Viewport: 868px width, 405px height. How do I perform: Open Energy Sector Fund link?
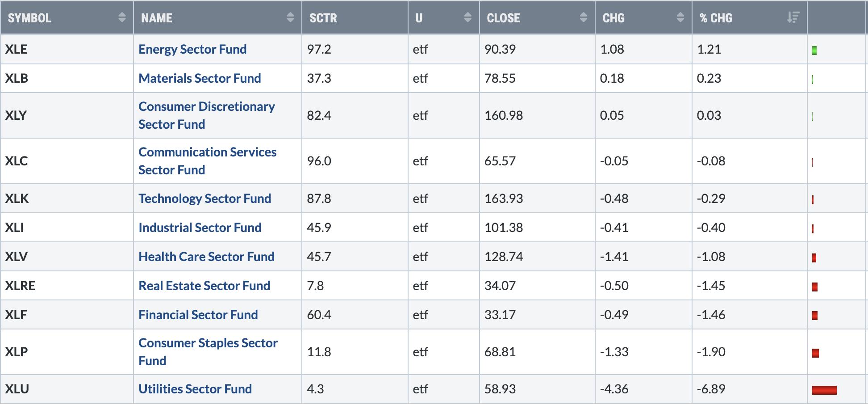(192, 49)
